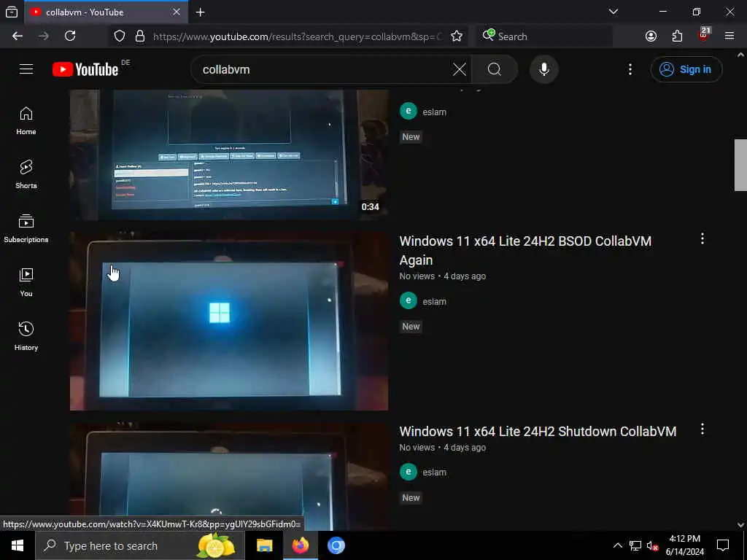Open the muted volume tray icon
747x560 pixels.
pos(652,545)
